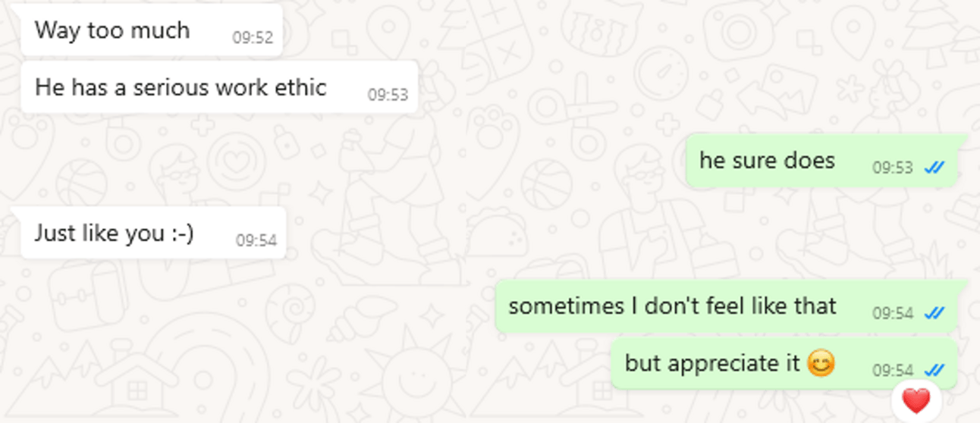Image resolution: width=980 pixels, height=423 pixels.
Task: Select "He has a serious work ethic" message
Action: coord(219,87)
